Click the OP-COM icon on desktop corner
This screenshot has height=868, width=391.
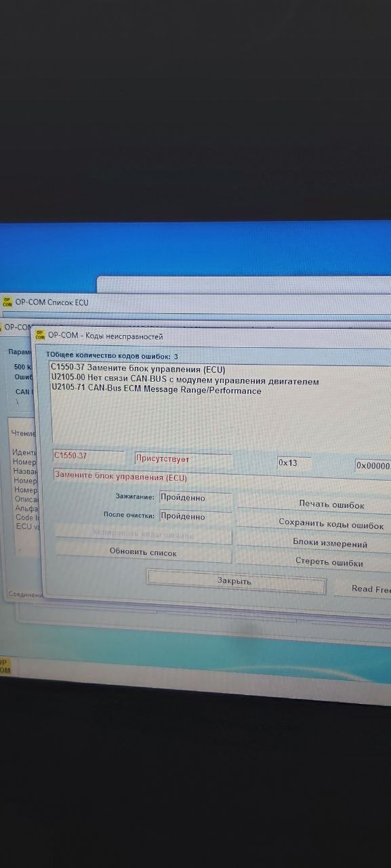(5, 665)
